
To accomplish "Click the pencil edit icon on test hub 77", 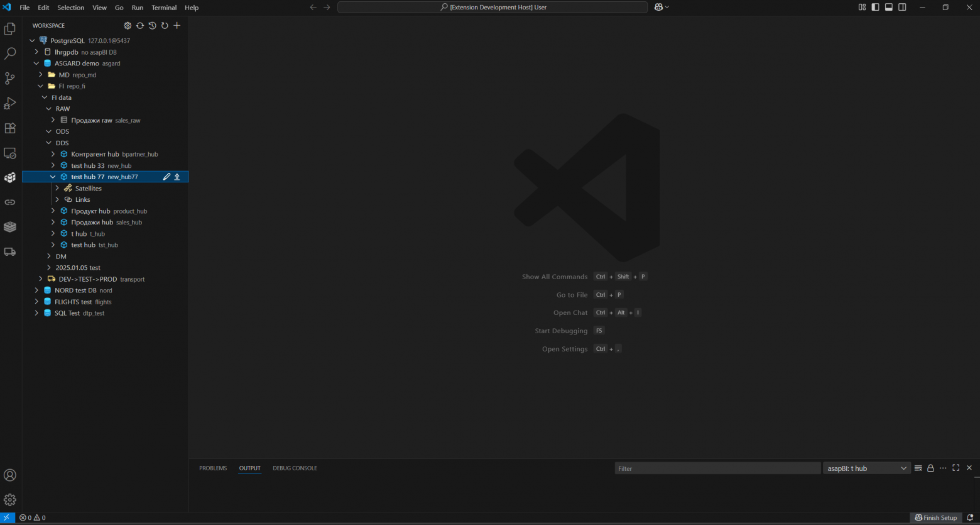I will point(166,177).
